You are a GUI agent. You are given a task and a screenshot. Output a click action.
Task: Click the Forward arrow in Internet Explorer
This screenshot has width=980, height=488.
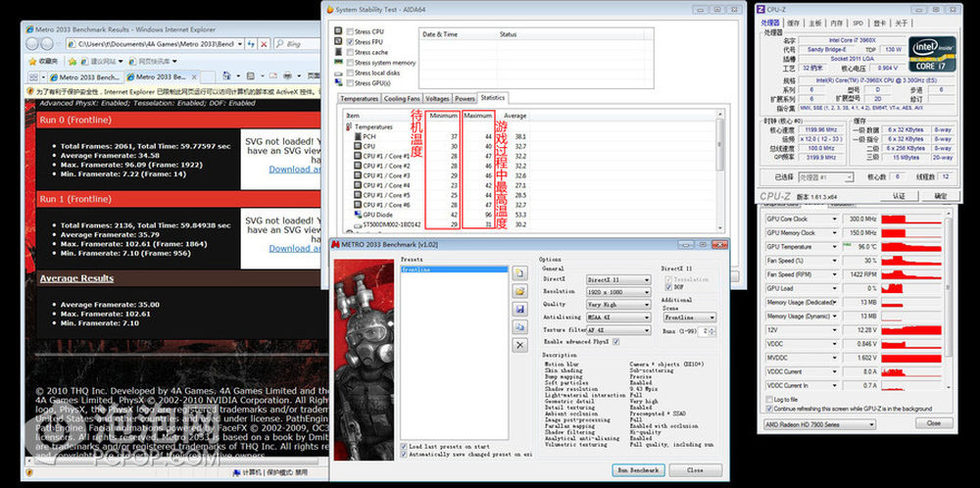pyautogui.click(x=47, y=44)
